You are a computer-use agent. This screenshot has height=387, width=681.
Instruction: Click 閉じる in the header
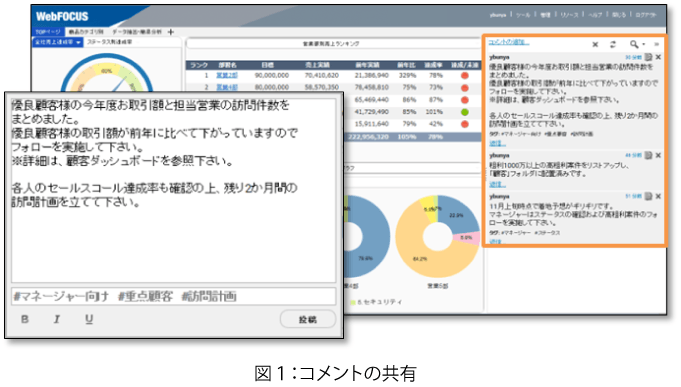[x=619, y=15]
